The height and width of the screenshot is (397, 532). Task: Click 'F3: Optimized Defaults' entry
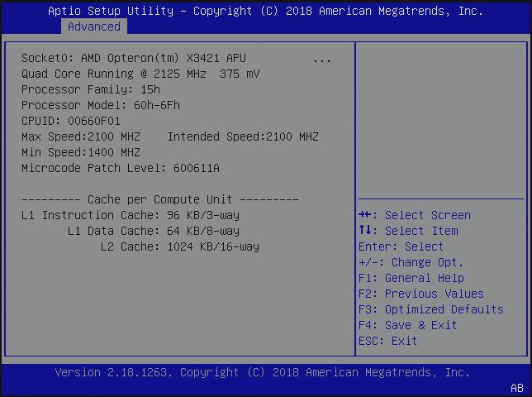[x=431, y=309]
